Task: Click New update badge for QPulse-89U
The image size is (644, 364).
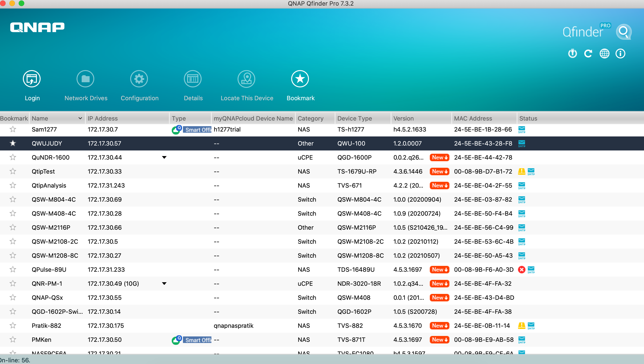Action: [439, 270]
